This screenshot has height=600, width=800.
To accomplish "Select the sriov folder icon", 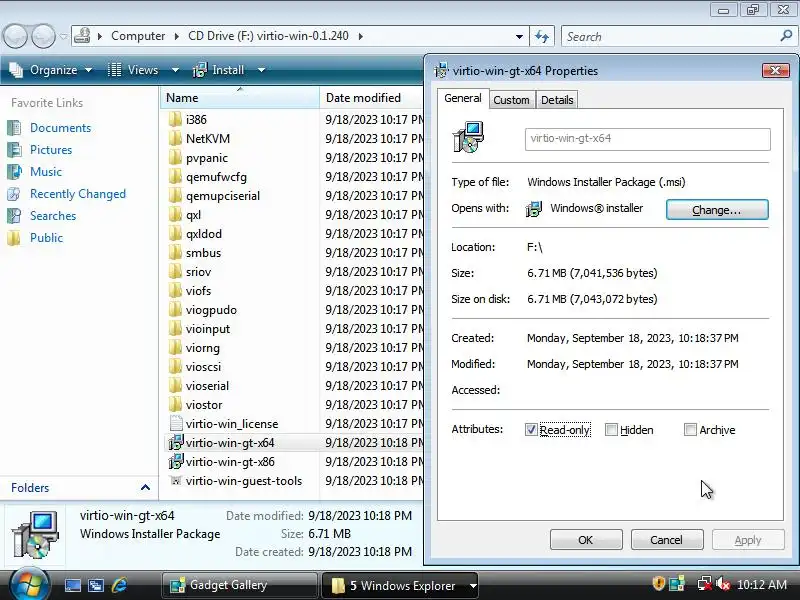I will coord(175,271).
